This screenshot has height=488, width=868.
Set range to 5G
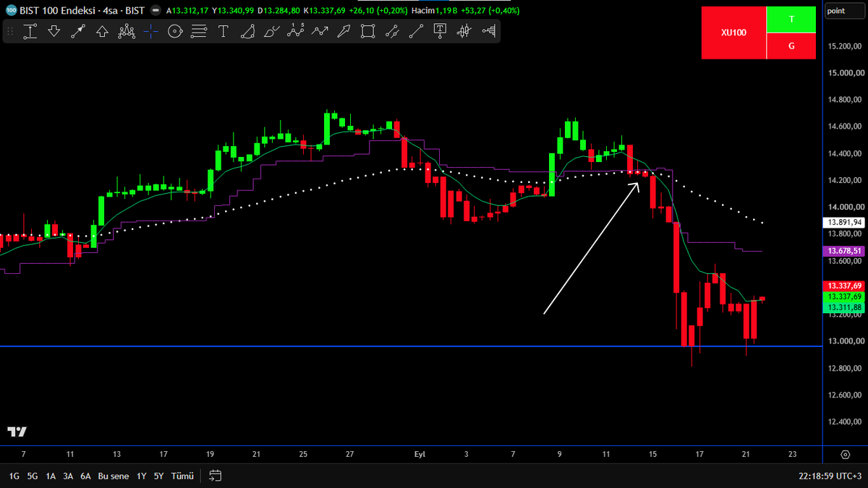pyautogui.click(x=33, y=476)
